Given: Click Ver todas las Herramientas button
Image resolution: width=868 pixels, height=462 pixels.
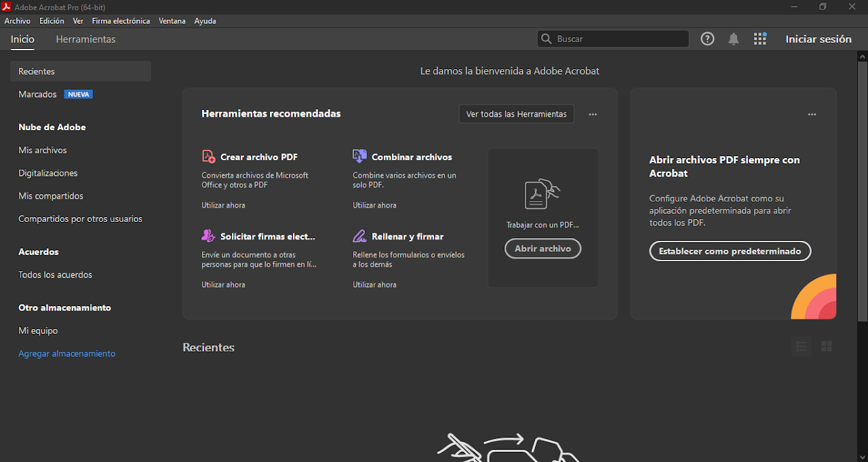Looking at the screenshot, I should click(x=516, y=114).
